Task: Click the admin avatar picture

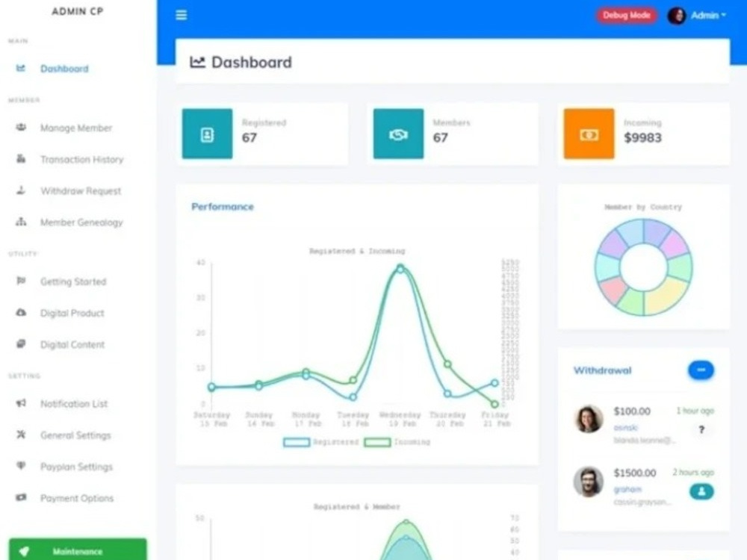Action: (x=676, y=15)
